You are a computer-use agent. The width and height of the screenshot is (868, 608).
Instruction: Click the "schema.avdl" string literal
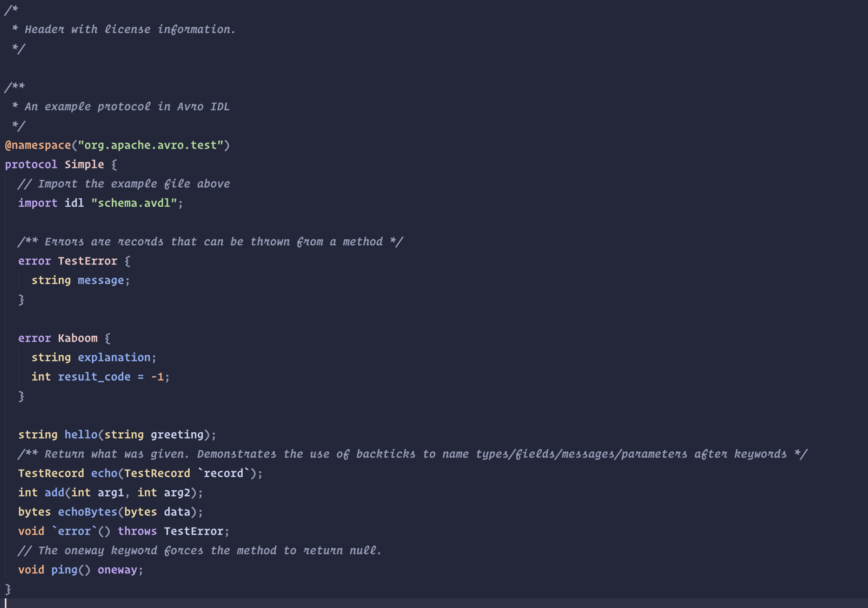pyautogui.click(x=134, y=203)
